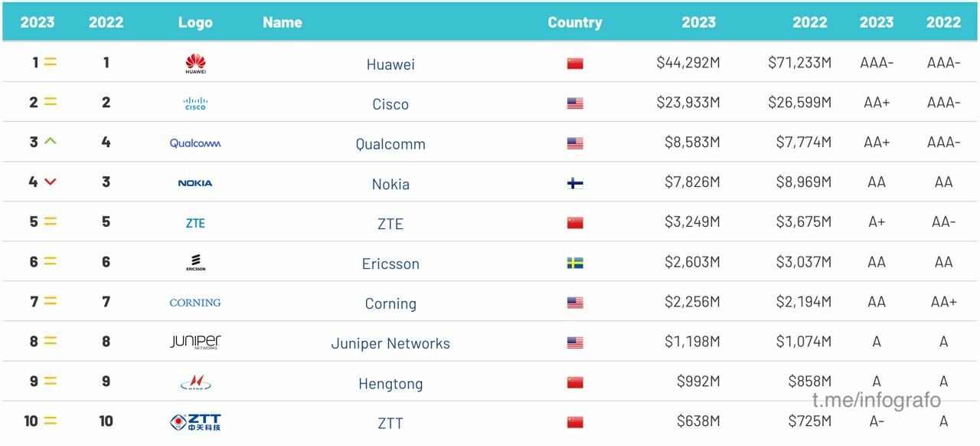
Task: Select the Qualcomm logo
Action: (195, 143)
